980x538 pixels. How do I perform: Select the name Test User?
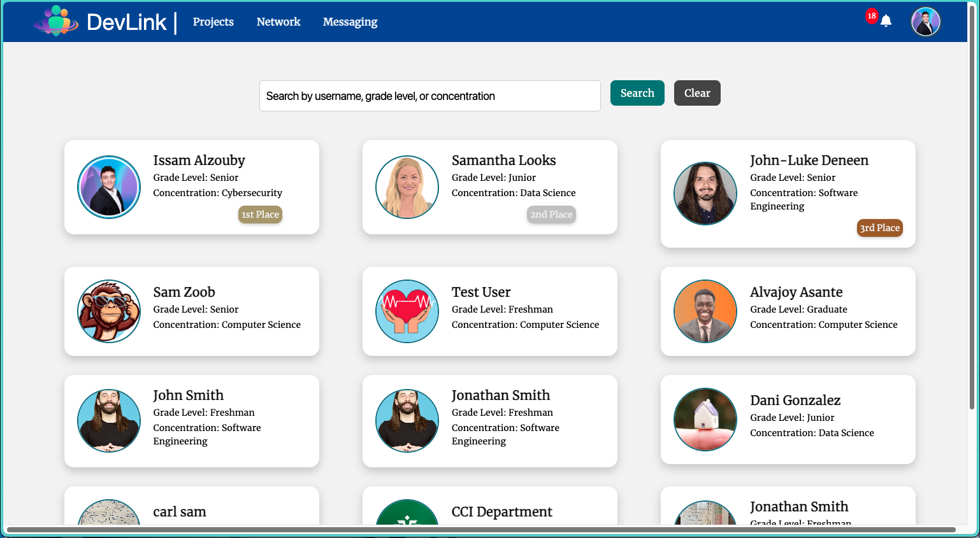481,292
